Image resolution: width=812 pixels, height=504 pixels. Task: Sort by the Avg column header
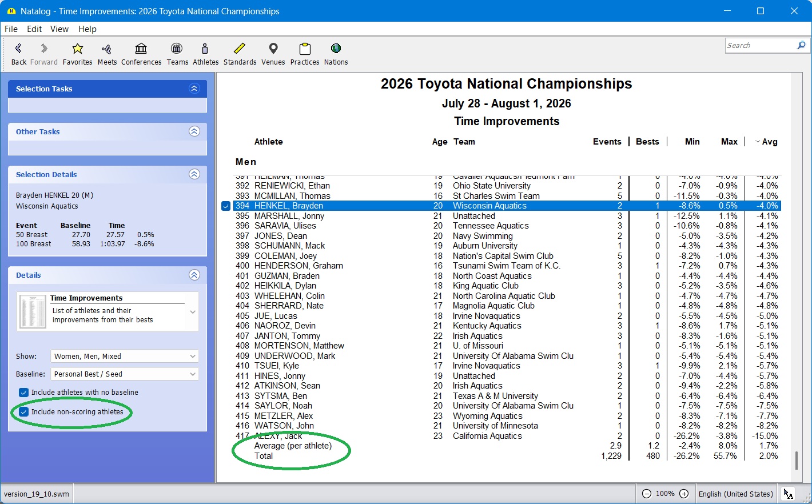click(766, 142)
